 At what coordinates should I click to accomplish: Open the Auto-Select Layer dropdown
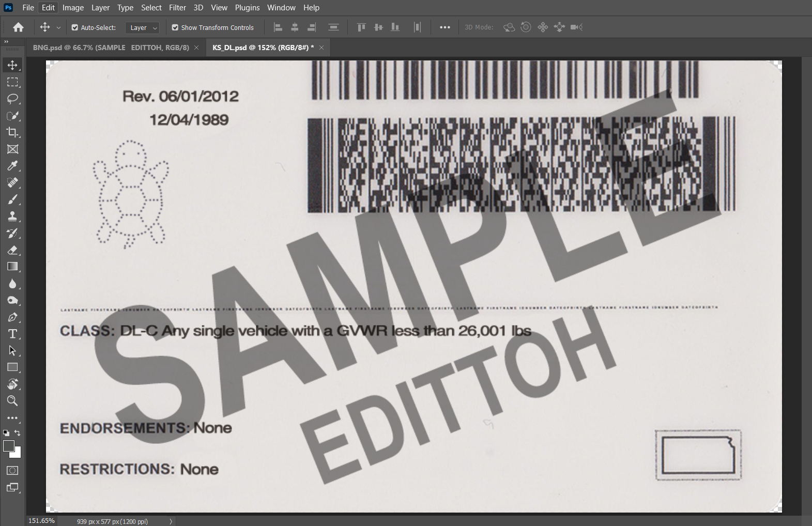[142, 28]
